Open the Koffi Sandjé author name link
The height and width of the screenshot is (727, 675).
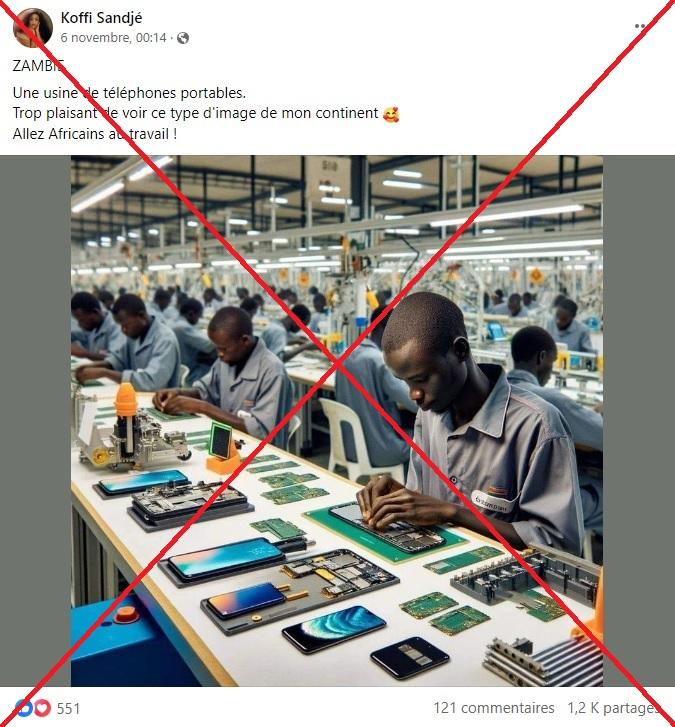(x=101, y=18)
